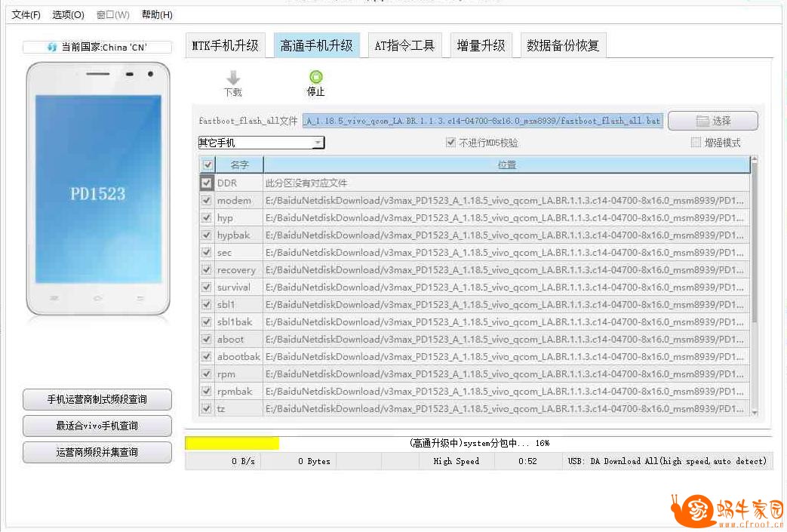Uncheck the sec partition checkbox
Screen dimensions: 787x532
[206, 253]
